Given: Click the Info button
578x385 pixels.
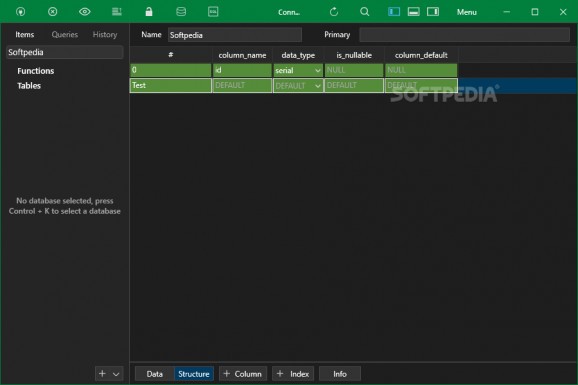Looking at the screenshot, I should (x=340, y=374).
